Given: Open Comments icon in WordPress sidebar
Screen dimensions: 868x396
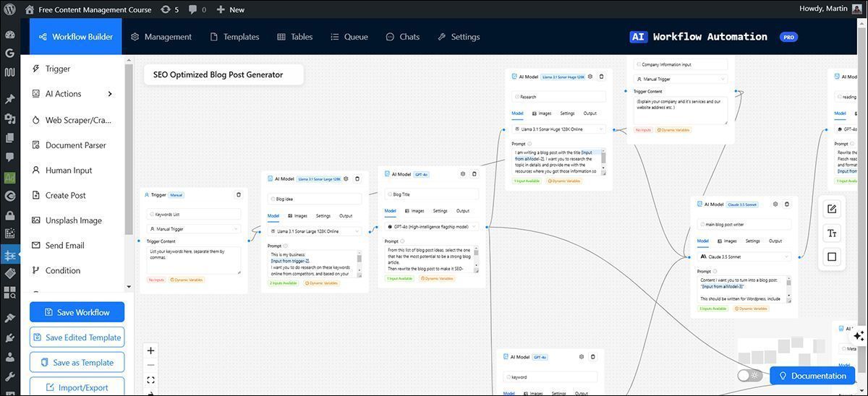Looking at the screenshot, I should (9, 156).
